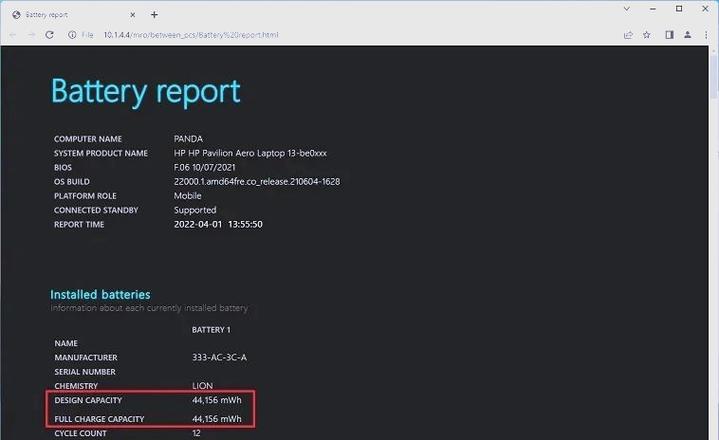Select HP Pavilion Aero Laptop product name
This screenshot has height=440, width=719.
(250, 153)
